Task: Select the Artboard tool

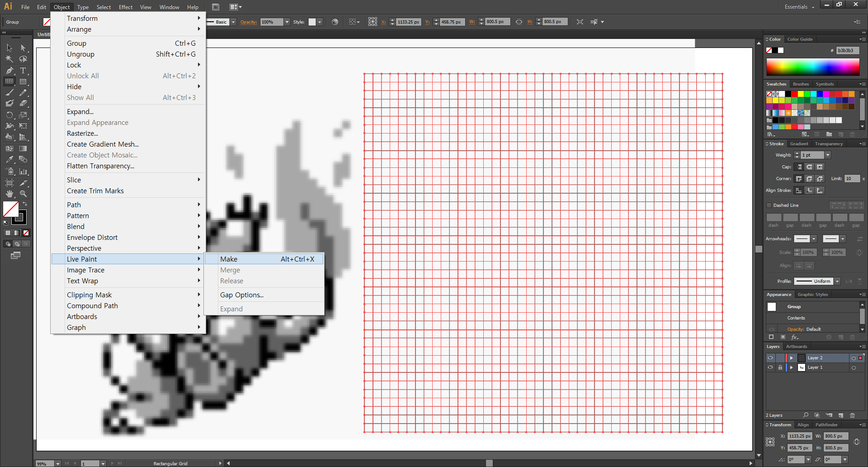Action: 9,182
